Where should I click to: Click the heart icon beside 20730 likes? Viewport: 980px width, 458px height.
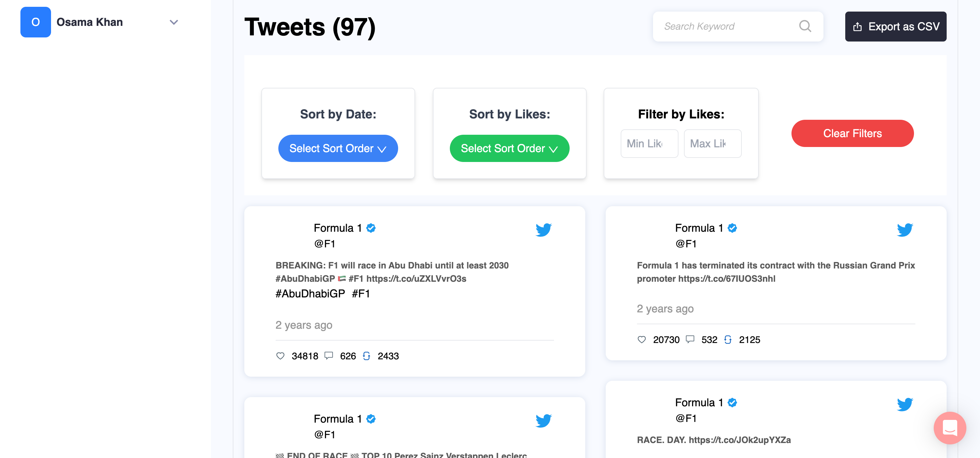pos(642,339)
